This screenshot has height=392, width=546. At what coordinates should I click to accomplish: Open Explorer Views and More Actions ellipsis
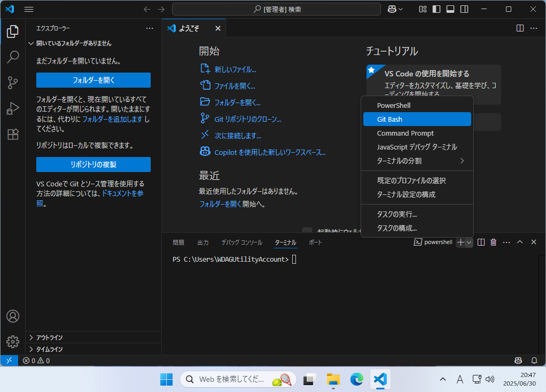(150, 28)
